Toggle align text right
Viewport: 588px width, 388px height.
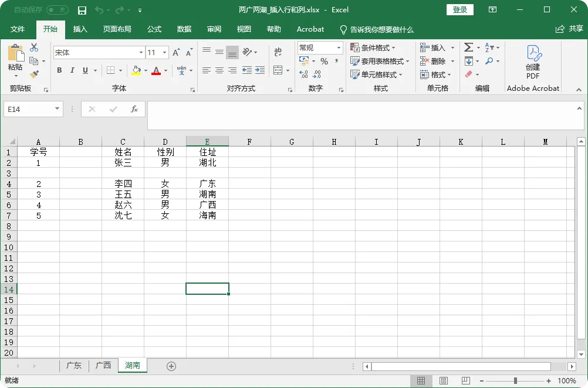pyautogui.click(x=232, y=70)
